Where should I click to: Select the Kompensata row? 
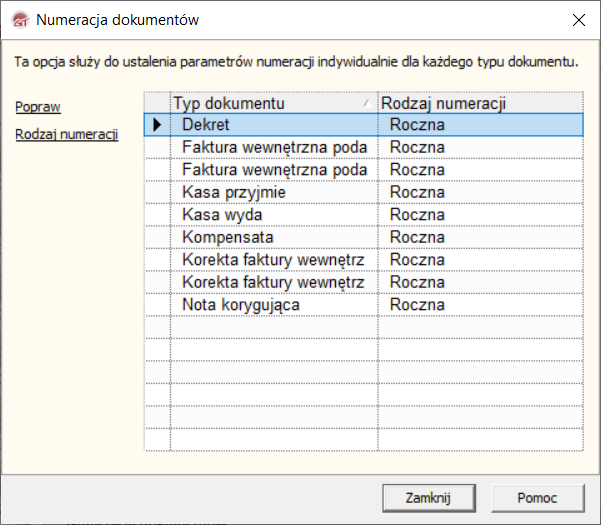pyautogui.click(x=274, y=237)
